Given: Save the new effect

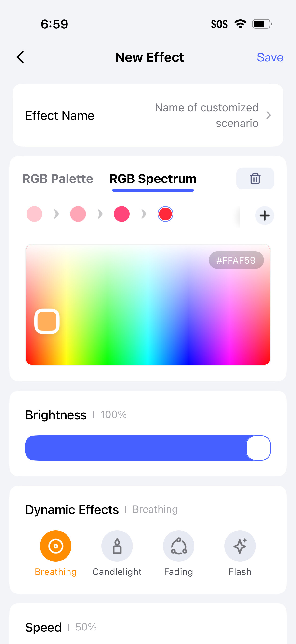Looking at the screenshot, I should (x=270, y=57).
